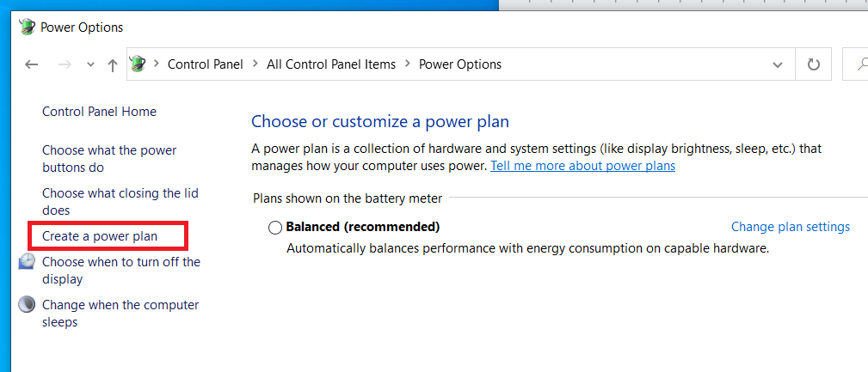Click the search magnifier icon
868x372 pixels.
860,64
